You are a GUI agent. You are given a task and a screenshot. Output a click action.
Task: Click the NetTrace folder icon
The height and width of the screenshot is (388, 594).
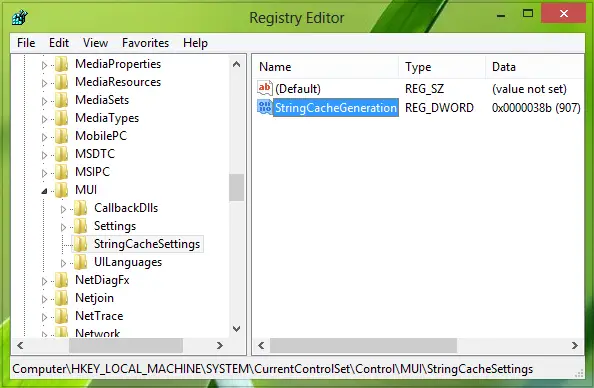click(x=61, y=316)
